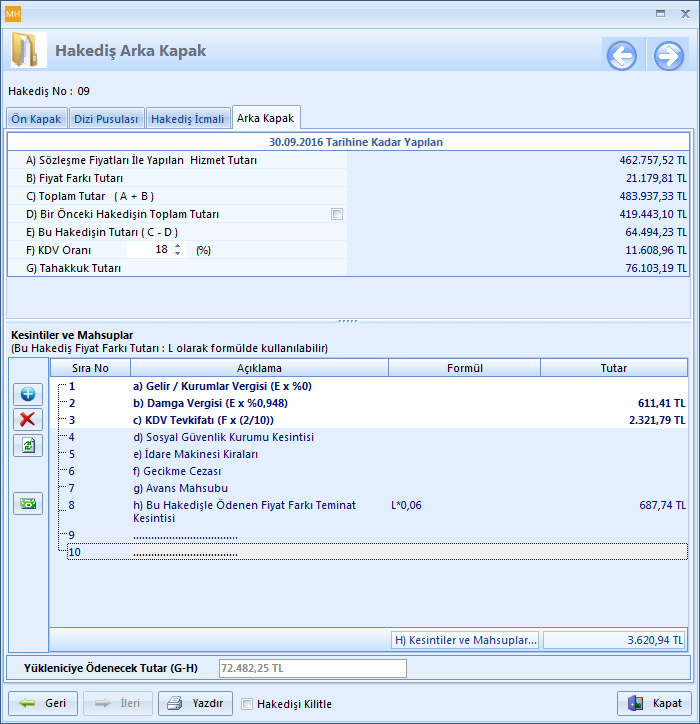The image size is (700, 724).
Task: Click the red X delete row icon
Action: [x=27, y=420]
